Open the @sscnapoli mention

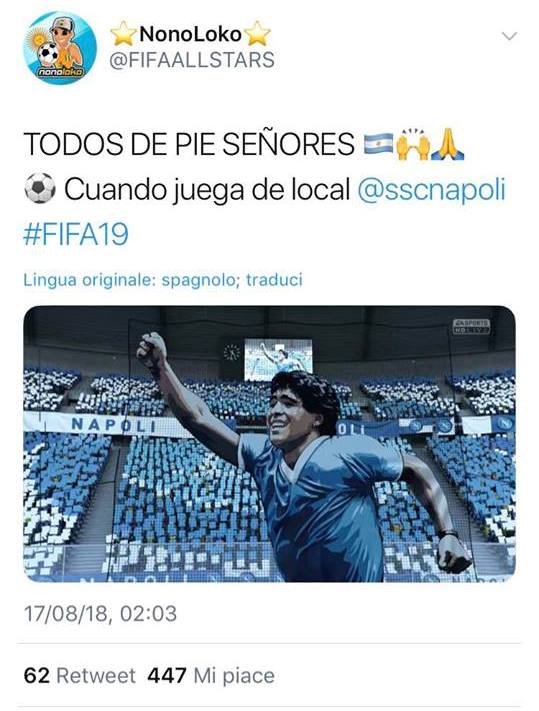[x=432, y=189]
